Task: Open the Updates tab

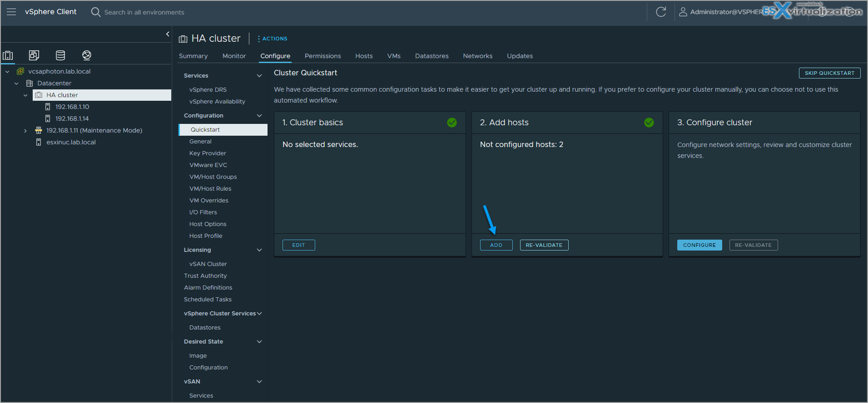Action: click(520, 56)
